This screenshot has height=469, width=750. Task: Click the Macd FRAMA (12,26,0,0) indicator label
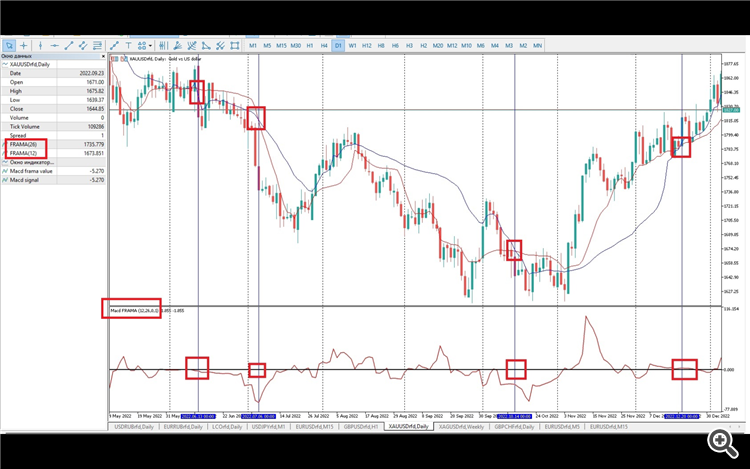coord(134,311)
